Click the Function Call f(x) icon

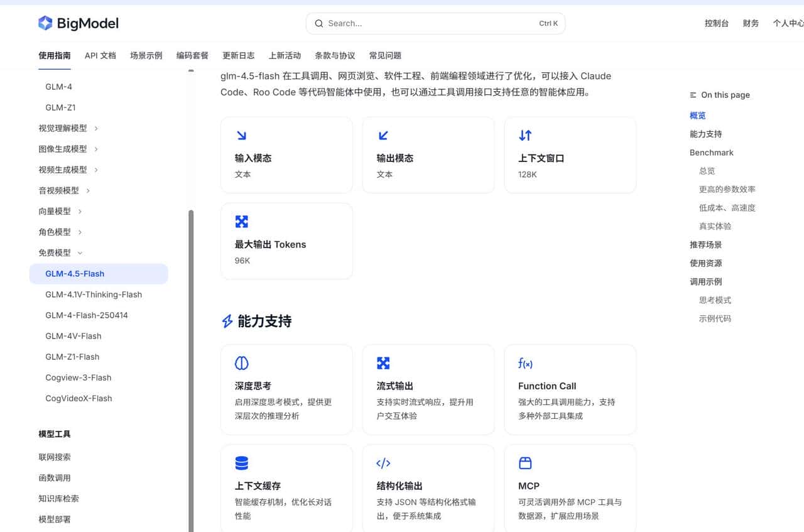(x=525, y=363)
